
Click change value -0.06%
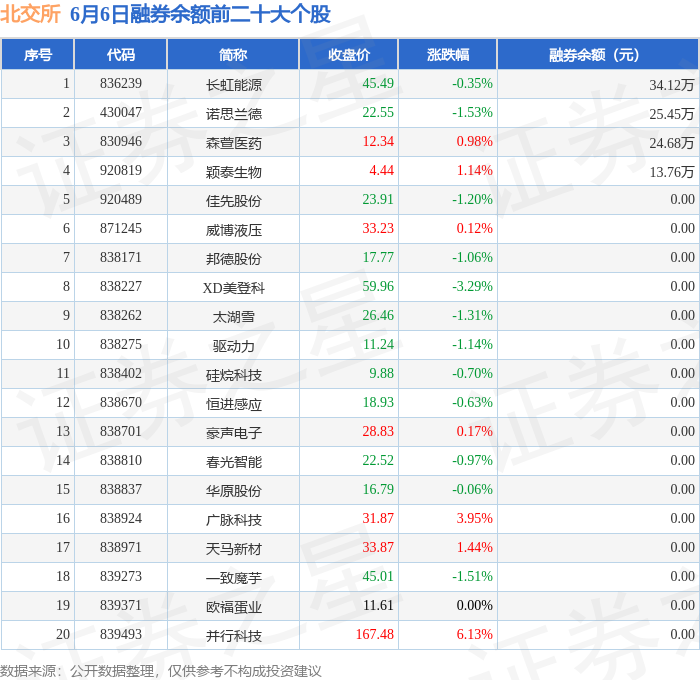(472, 490)
